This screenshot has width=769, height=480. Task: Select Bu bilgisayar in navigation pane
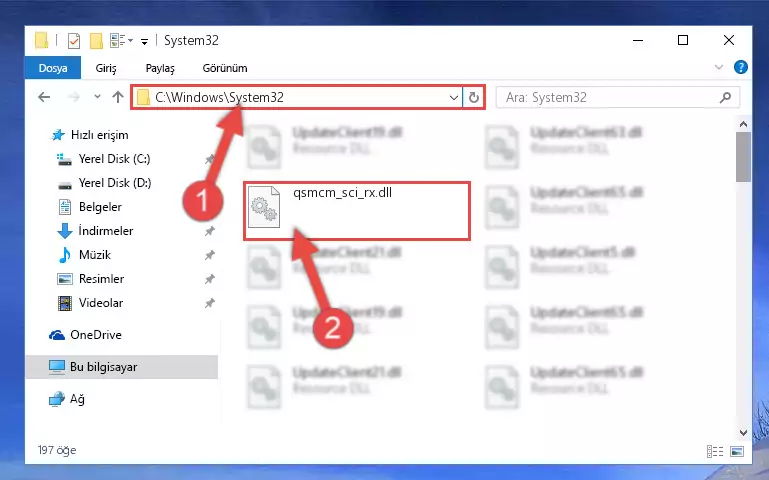[122, 367]
